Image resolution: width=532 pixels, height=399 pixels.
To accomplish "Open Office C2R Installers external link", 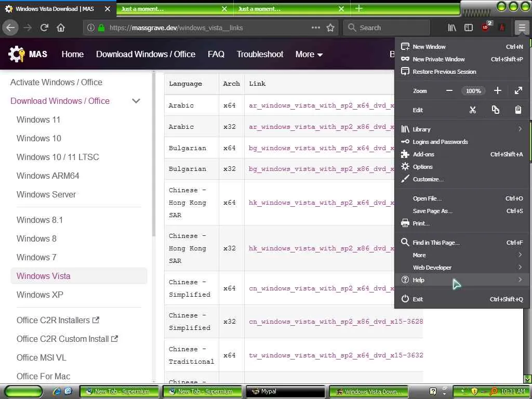I will tap(58, 320).
